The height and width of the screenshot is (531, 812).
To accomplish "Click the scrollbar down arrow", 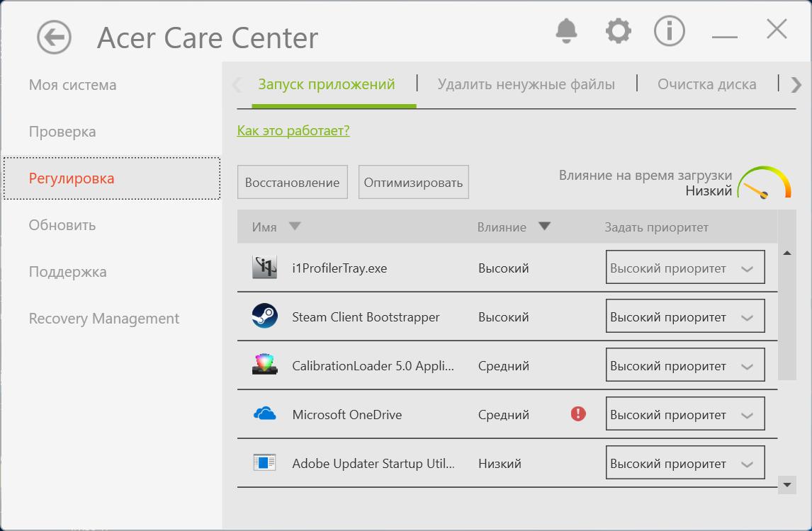I will (x=786, y=485).
